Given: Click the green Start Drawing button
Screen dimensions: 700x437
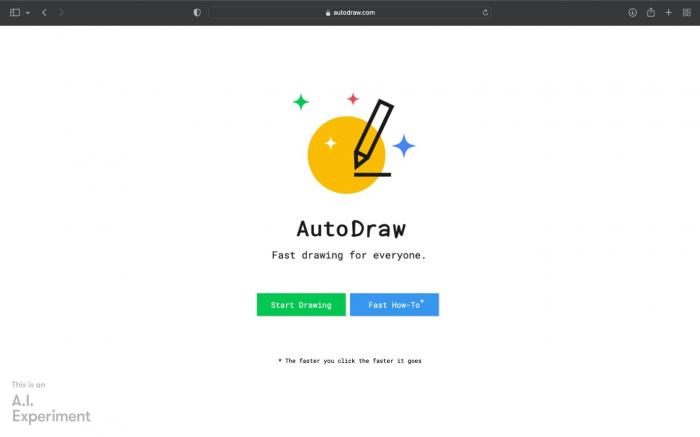Looking at the screenshot, I should click(301, 304).
